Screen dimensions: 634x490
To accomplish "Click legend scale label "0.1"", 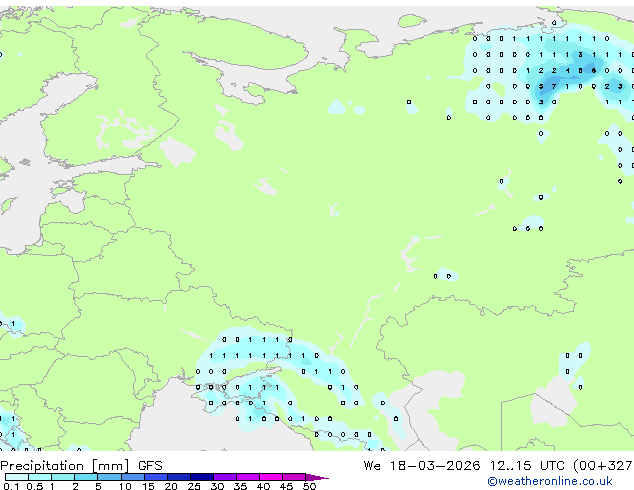I will point(11,486).
